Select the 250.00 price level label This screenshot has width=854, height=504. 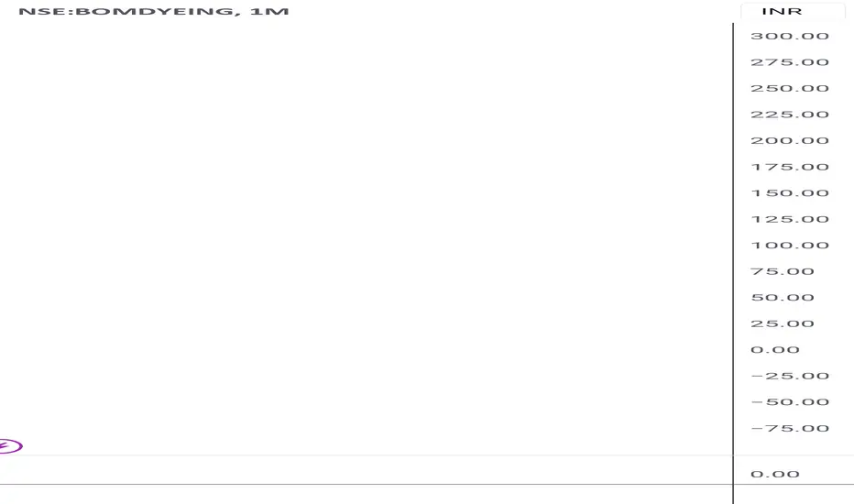pyautogui.click(x=790, y=88)
